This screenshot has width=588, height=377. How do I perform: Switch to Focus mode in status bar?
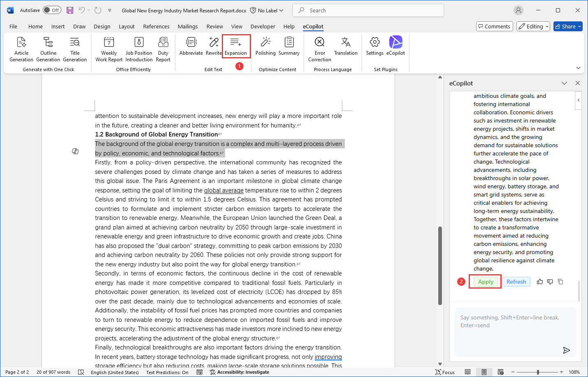[445, 372]
